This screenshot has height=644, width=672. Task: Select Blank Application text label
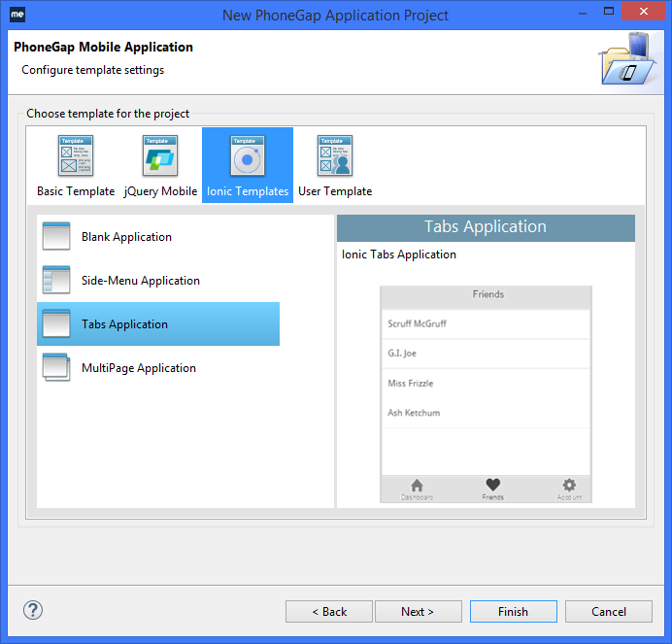coord(126,237)
